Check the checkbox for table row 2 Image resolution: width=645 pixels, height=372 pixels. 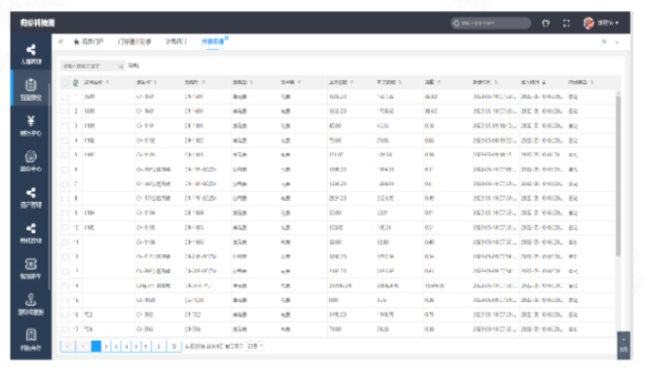(65, 112)
